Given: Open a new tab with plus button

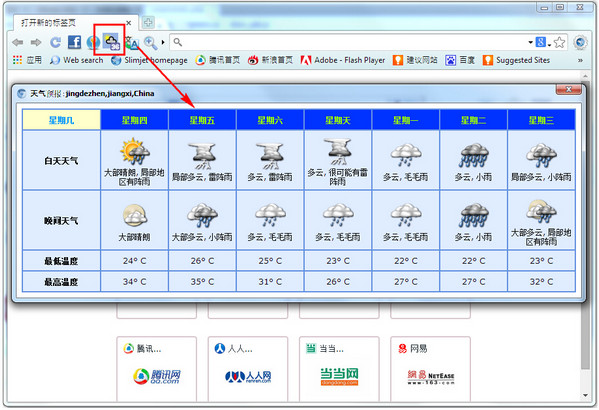Looking at the screenshot, I should 148,23.
